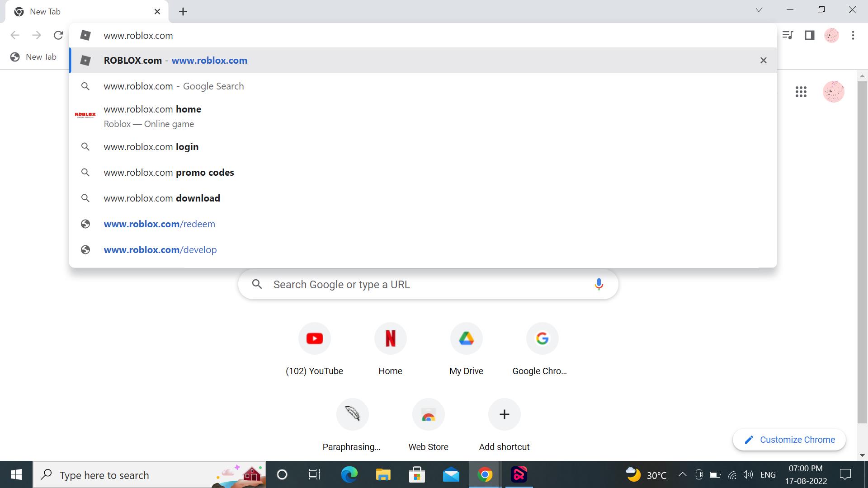The width and height of the screenshot is (868, 488).
Task: Open the www.roblox.com/redeem suggestion
Action: click(423, 224)
